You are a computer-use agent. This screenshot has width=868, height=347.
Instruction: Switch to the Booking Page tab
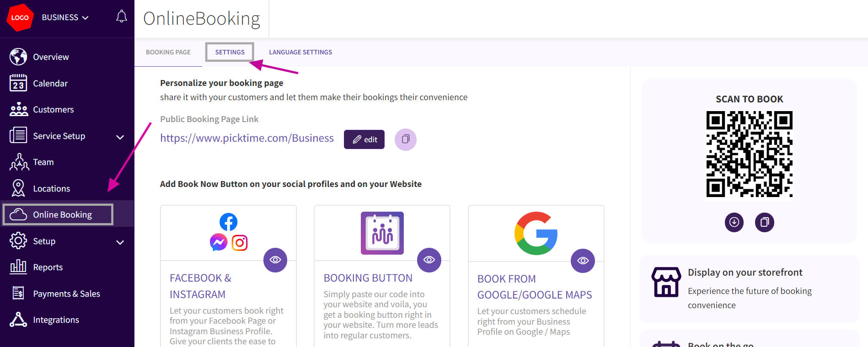tap(168, 52)
